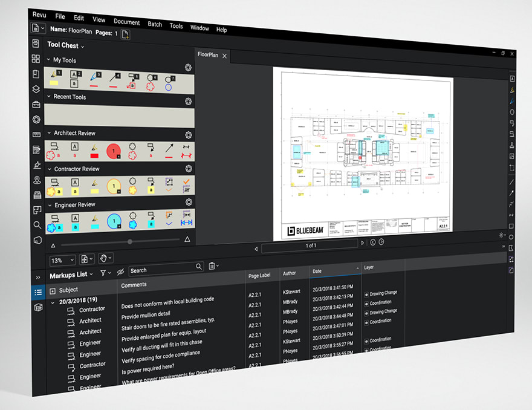Image resolution: width=532 pixels, height=410 pixels.
Task: Open the filter funnel dropdown
Action: tap(106, 273)
